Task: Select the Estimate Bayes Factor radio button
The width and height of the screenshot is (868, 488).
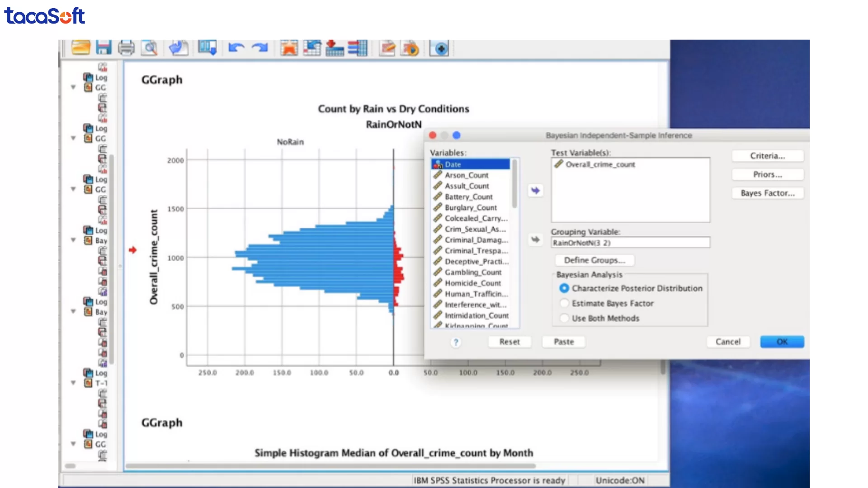Action: pyautogui.click(x=564, y=303)
